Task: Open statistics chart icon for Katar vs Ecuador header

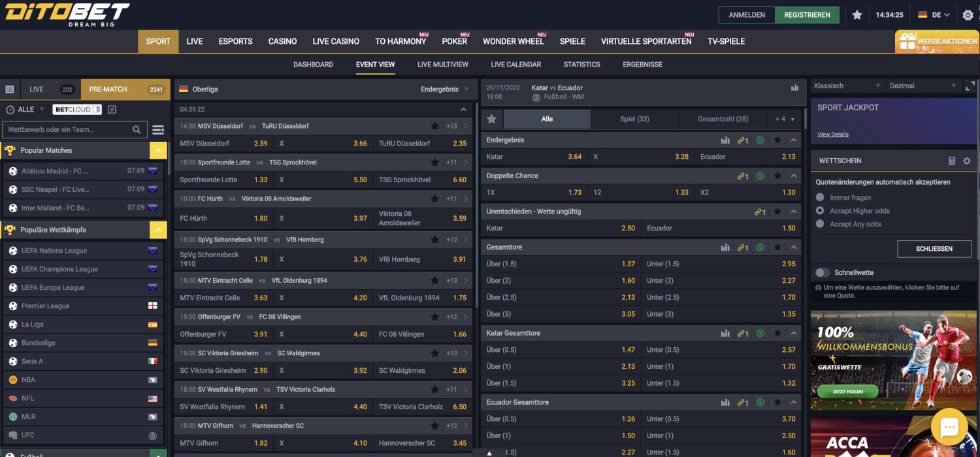Action: pyautogui.click(x=794, y=87)
